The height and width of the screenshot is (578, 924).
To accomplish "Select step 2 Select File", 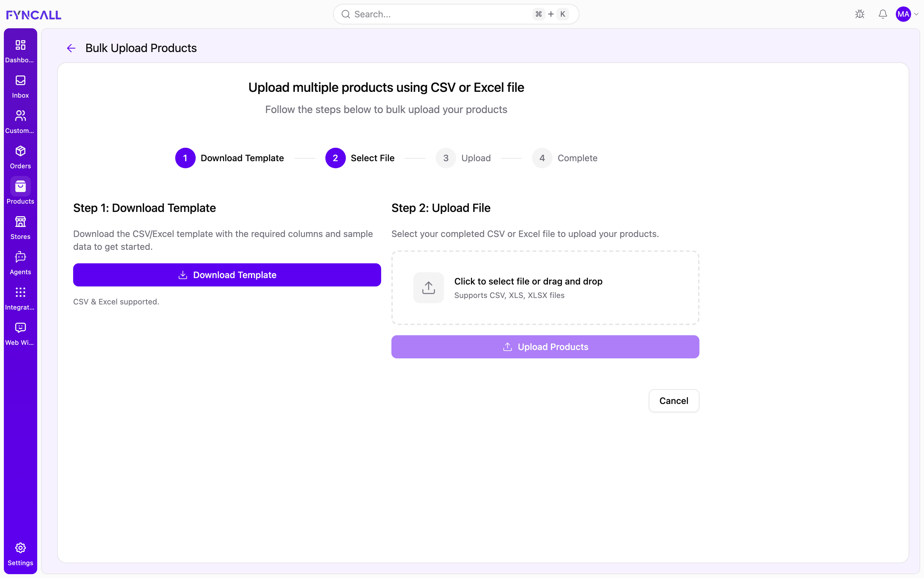I will click(x=360, y=158).
